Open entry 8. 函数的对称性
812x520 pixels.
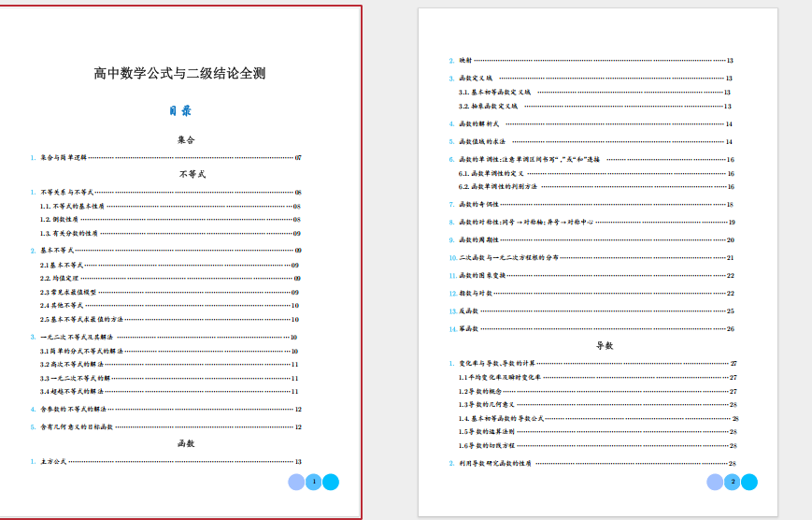point(591,222)
